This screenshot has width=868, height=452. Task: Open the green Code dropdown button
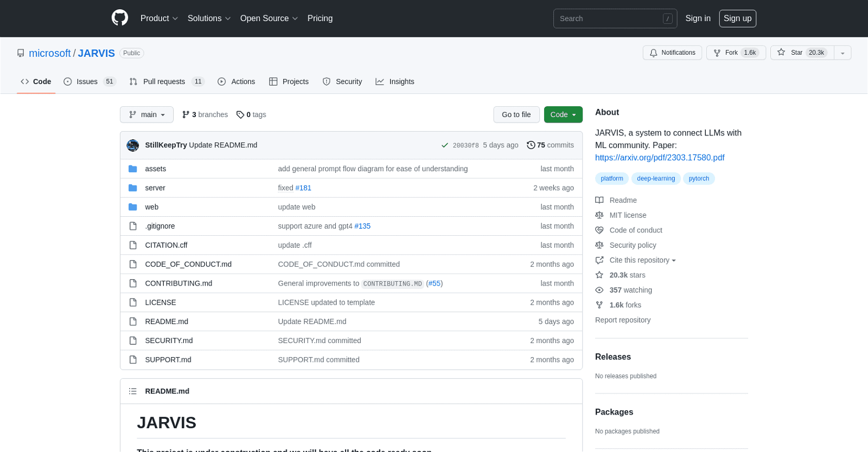563,115
